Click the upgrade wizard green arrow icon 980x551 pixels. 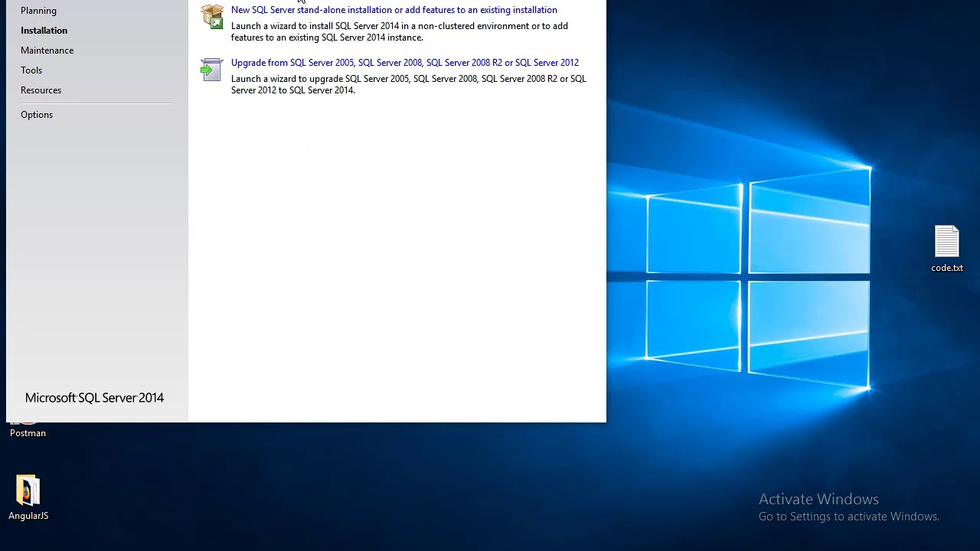[x=211, y=70]
